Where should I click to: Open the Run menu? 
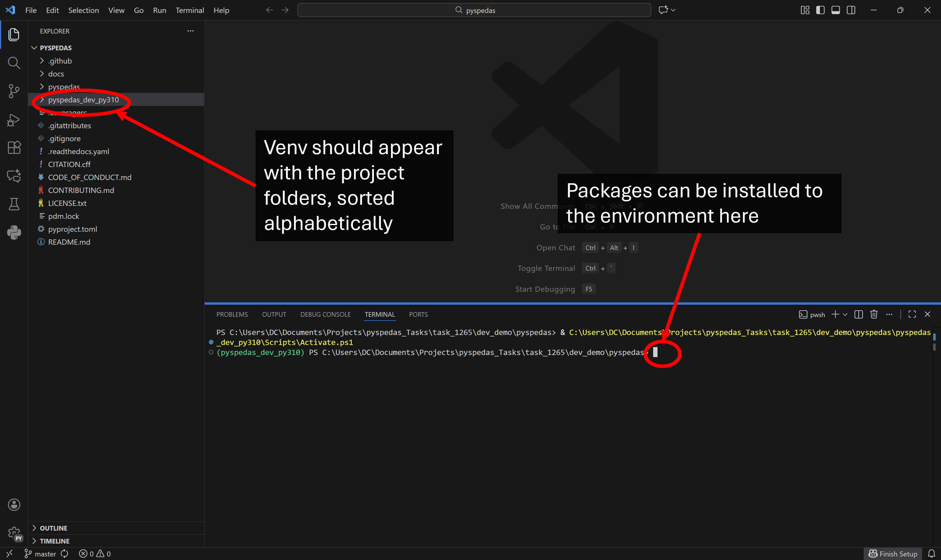tap(160, 10)
